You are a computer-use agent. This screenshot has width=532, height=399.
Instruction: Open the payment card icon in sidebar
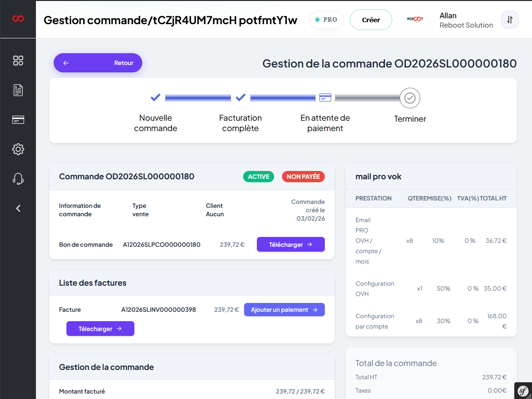18,120
